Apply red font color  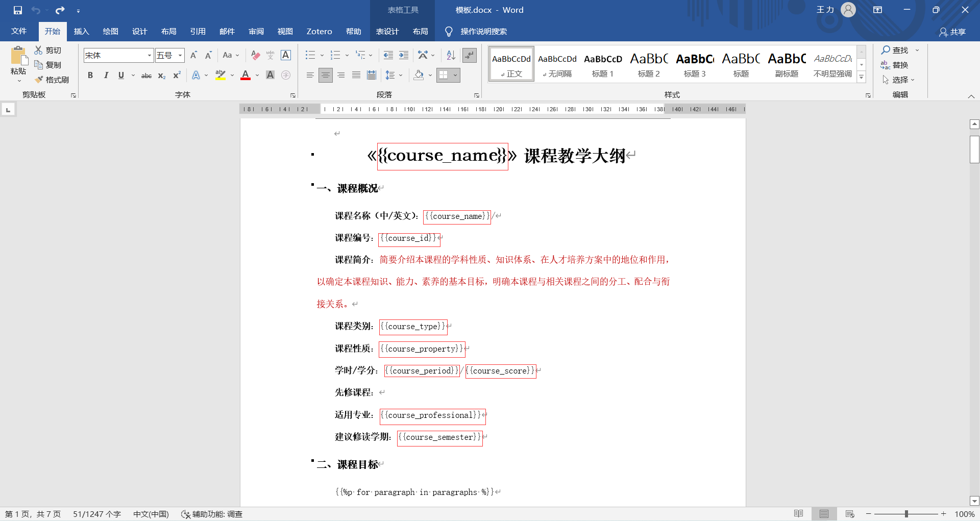[x=246, y=76]
